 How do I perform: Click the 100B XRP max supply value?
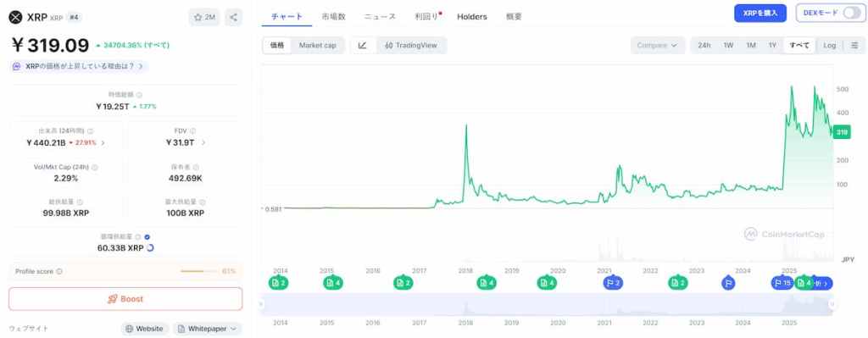(186, 213)
